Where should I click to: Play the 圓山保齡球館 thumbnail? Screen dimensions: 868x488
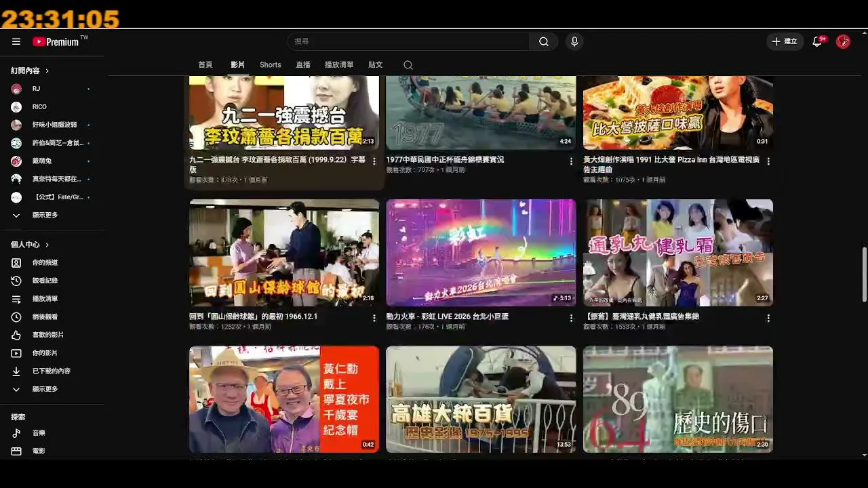click(x=284, y=253)
